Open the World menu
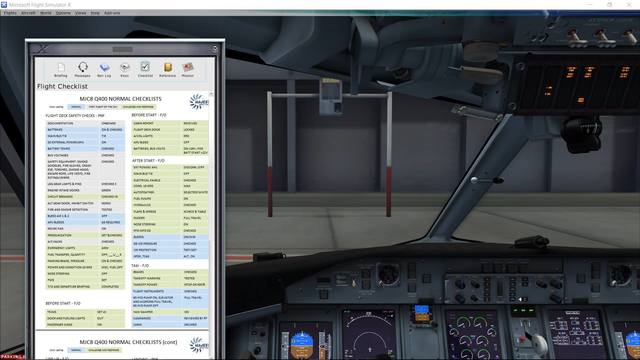 pyautogui.click(x=46, y=13)
